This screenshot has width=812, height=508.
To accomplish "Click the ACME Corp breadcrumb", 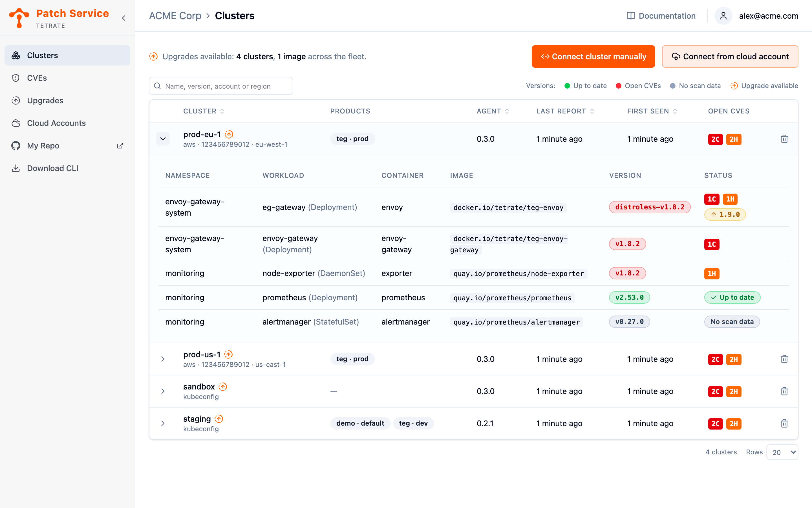I will [x=175, y=16].
